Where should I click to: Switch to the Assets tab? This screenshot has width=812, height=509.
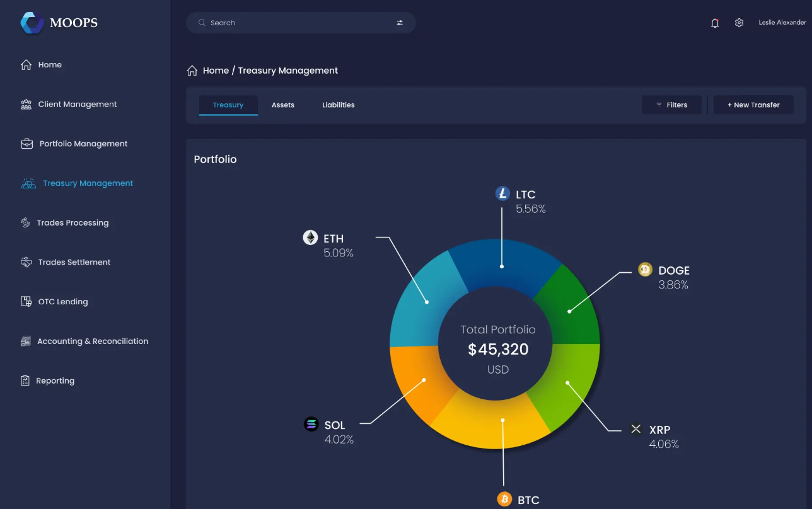point(282,105)
